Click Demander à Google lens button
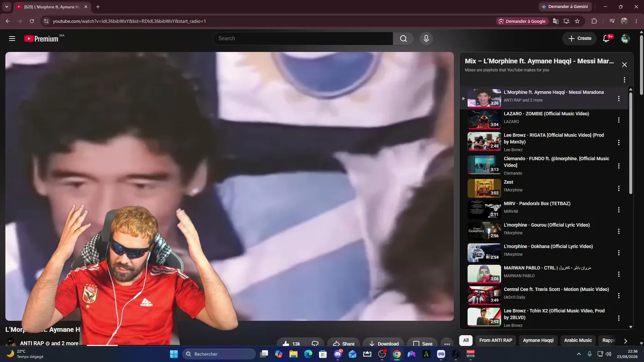The image size is (644, 362). 522,21
